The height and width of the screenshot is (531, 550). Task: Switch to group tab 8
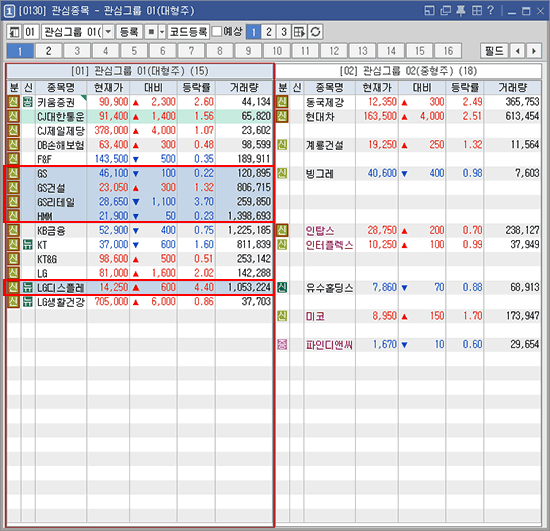220,51
